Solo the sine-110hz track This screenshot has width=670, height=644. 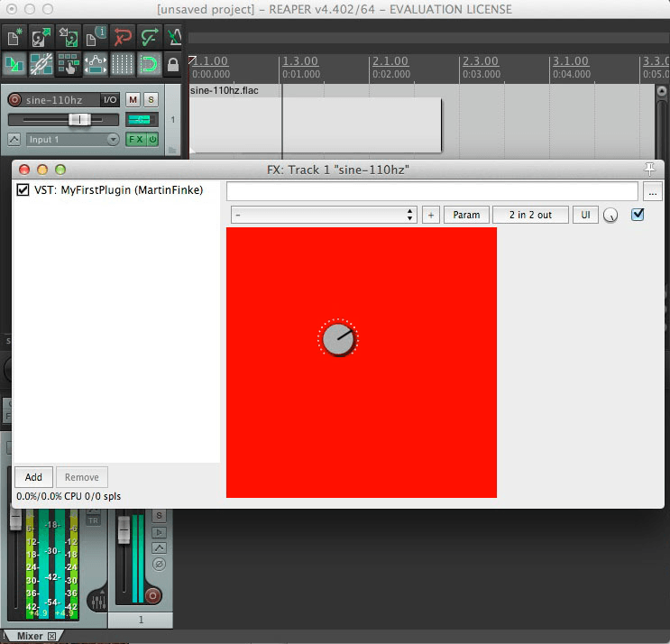pyautogui.click(x=151, y=100)
